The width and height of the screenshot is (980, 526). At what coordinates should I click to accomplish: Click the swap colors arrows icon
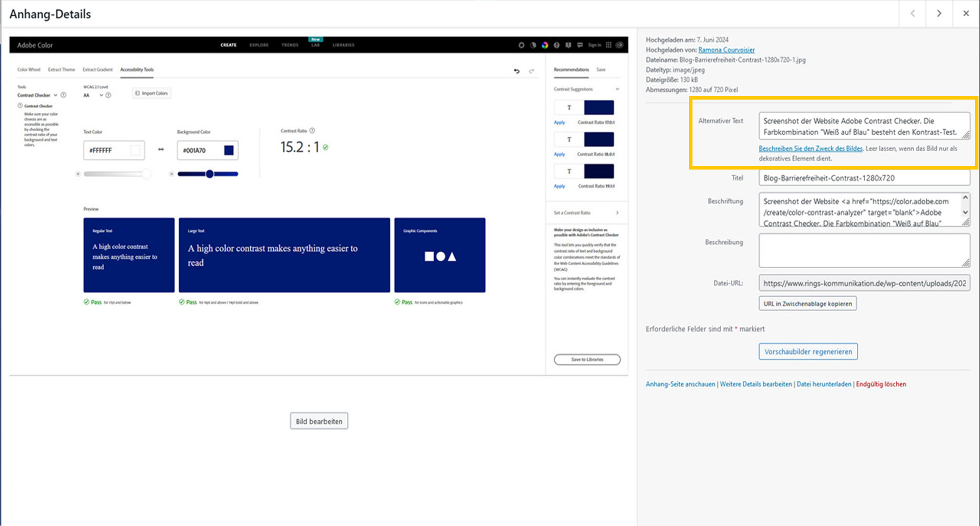pyautogui.click(x=161, y=150)
